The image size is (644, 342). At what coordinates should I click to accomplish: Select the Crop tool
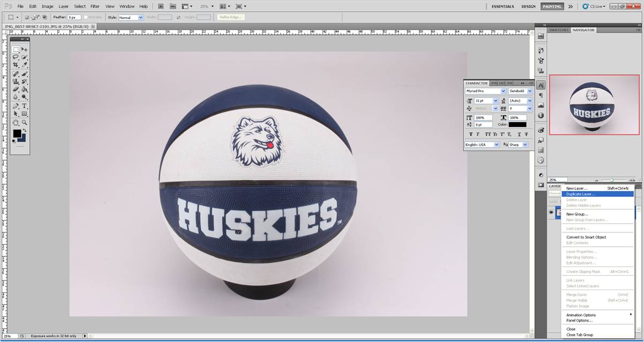click(x=16, y=65)
